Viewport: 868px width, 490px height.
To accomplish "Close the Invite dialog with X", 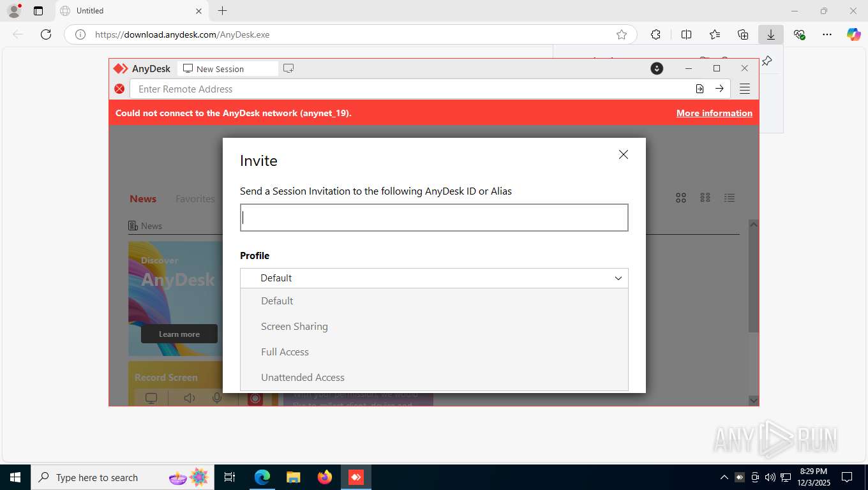I will (624, 154).
